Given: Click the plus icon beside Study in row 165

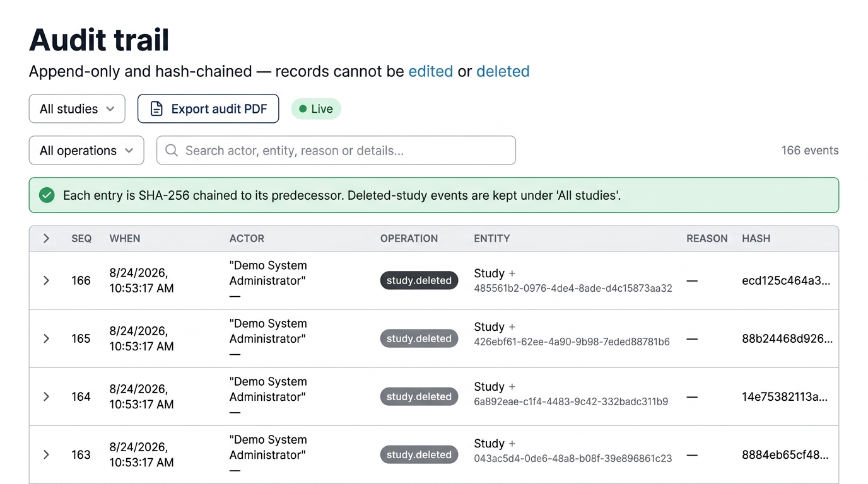Looking at the screenshot, I should [512, 327].
